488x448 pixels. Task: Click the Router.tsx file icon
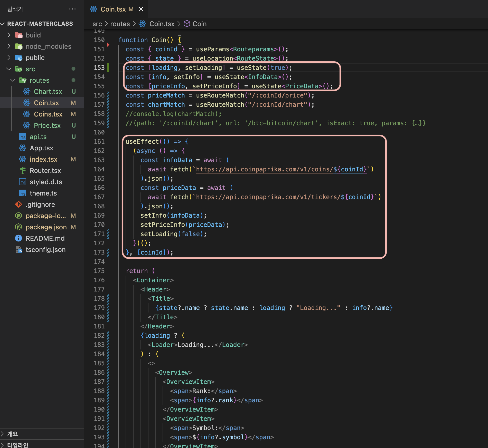(x=23, y=171)
